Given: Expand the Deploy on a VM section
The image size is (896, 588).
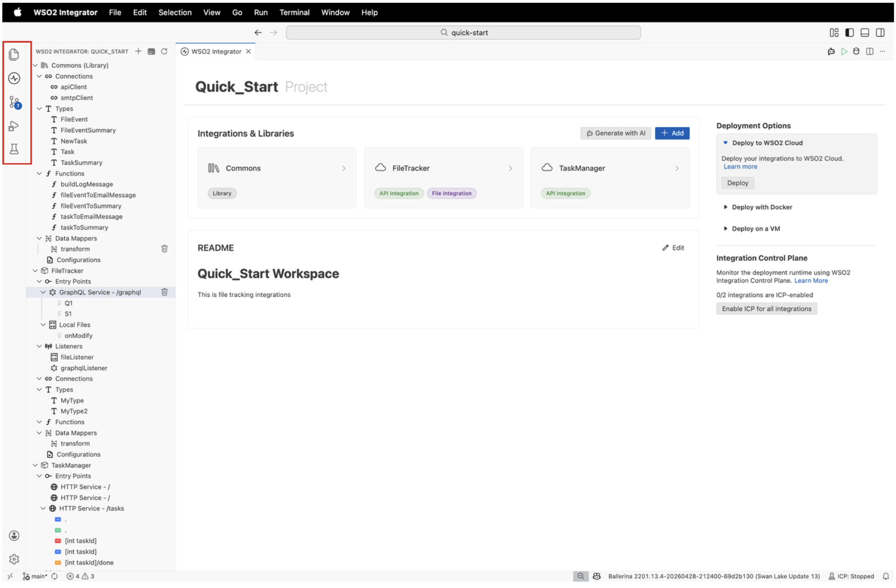Looking at the screenshot, I should click(x=726, y=229).
